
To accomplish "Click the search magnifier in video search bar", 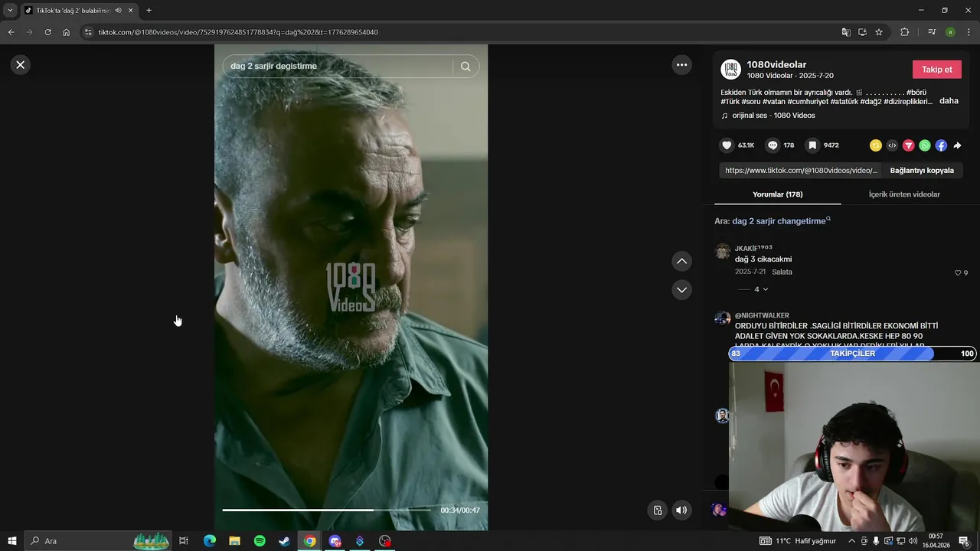I will click(x=465, y=67).
